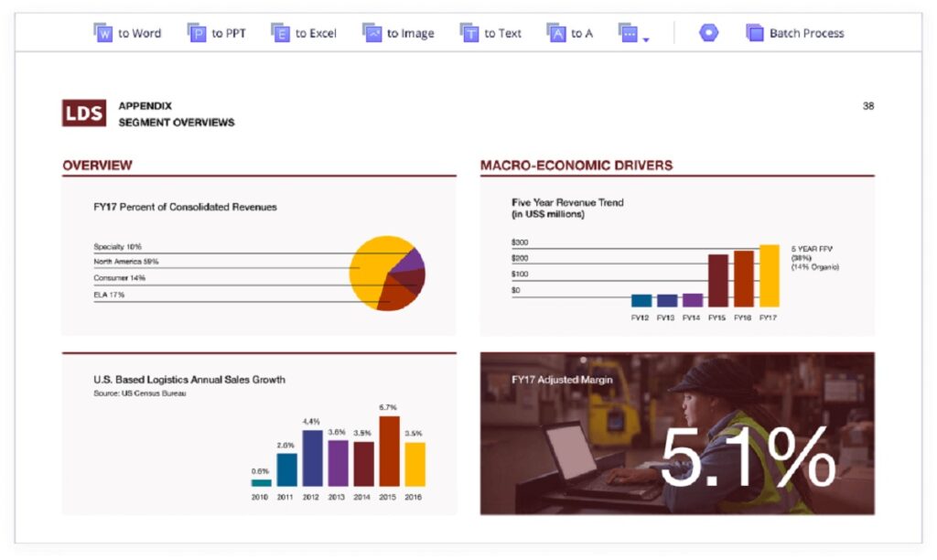Click the MACRO-ECONOMIC DRIVERS heading
This screenshot has width=937, height=560.
(x=576, y=166)
